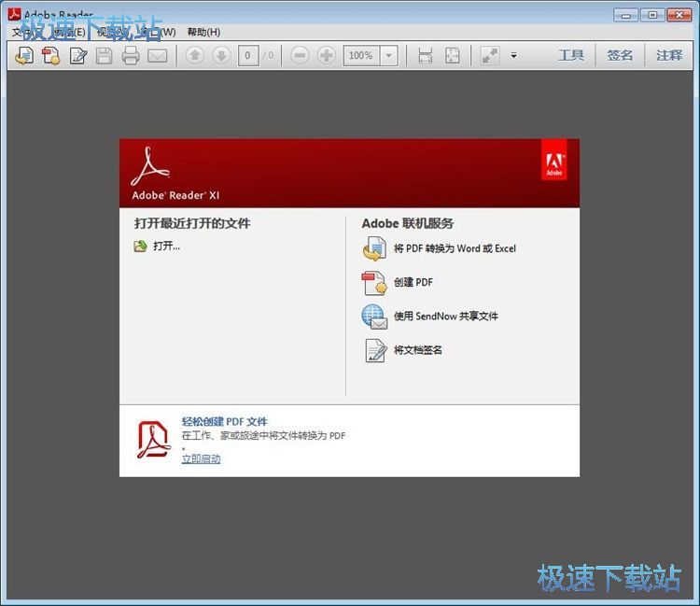Click the read mode expand arrows icon
The width and height of the screenshot is (700, 606).
490,56
